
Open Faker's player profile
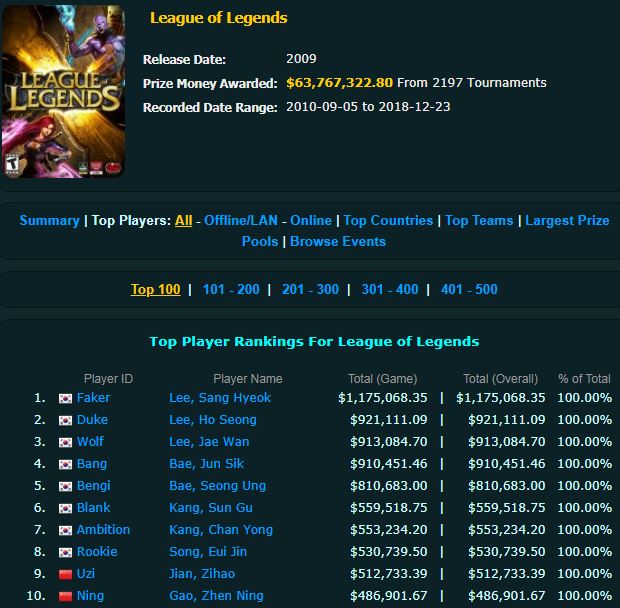(x=93, y=398)
